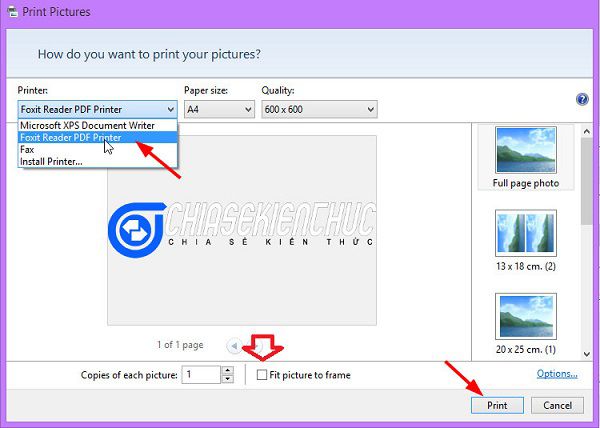Select the 20 x 25 cm. (1) layout thumbnail

(526, 324)
